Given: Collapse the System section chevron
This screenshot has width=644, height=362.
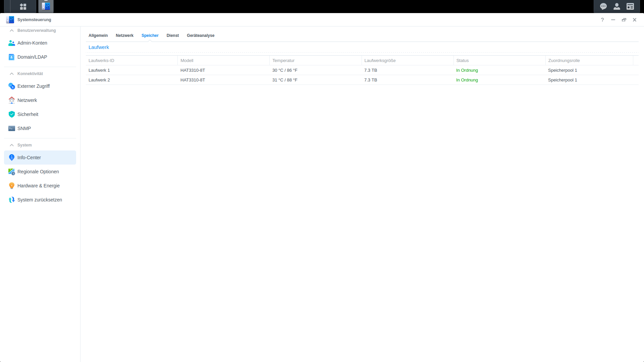Looking at the screenshot, I should click(x=12, y=145).
